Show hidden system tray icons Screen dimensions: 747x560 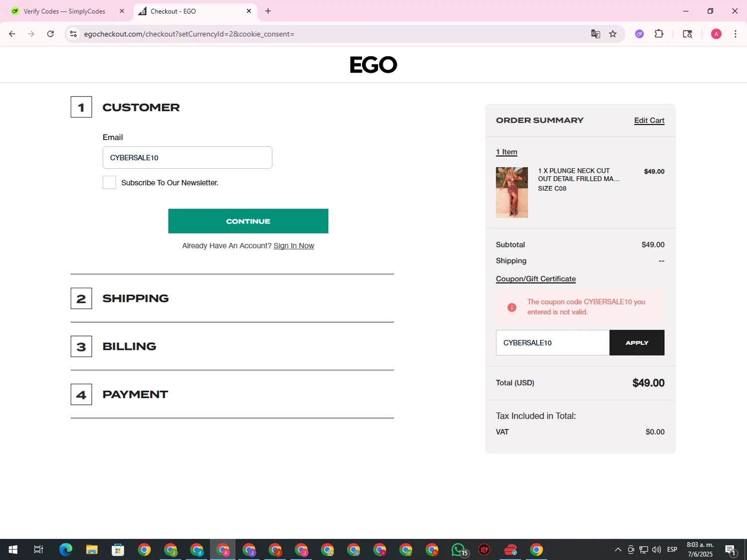pos(618,550)
